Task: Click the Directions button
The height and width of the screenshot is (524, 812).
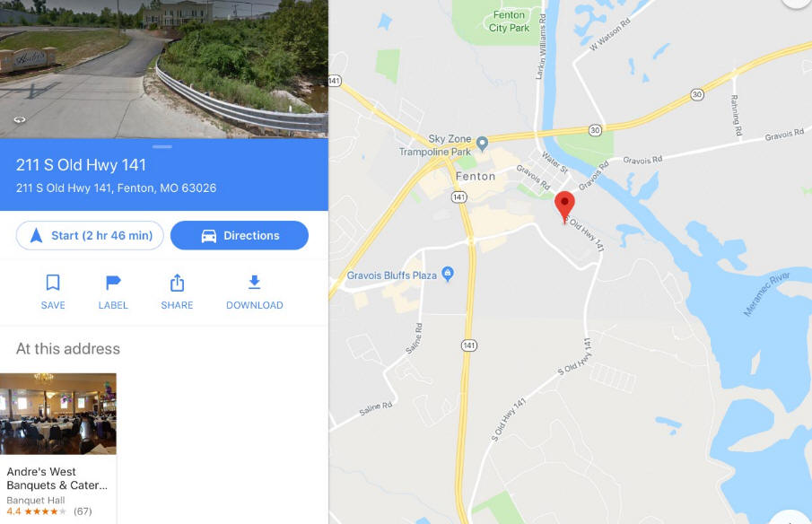Action: (240, 236)
